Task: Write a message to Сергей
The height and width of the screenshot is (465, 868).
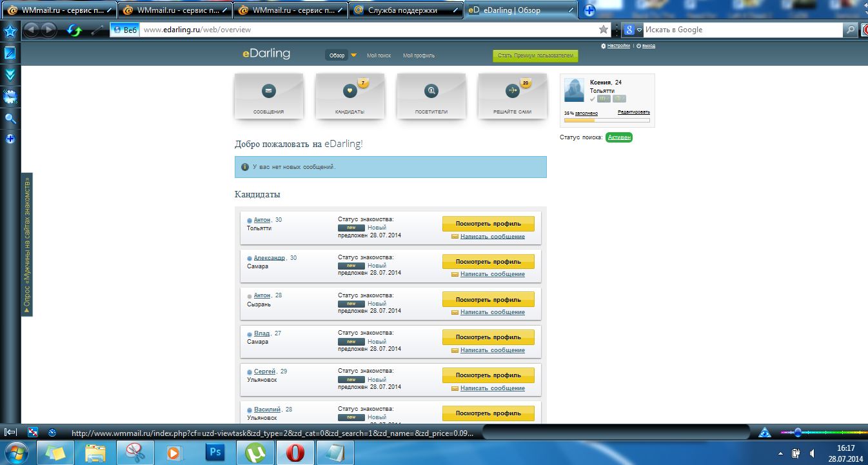Action: tap(493, 388)
